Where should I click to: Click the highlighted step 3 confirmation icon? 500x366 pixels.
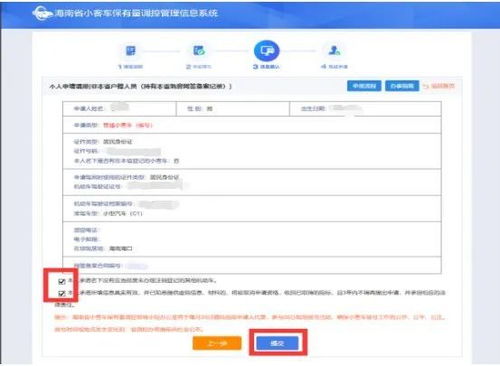266,51
